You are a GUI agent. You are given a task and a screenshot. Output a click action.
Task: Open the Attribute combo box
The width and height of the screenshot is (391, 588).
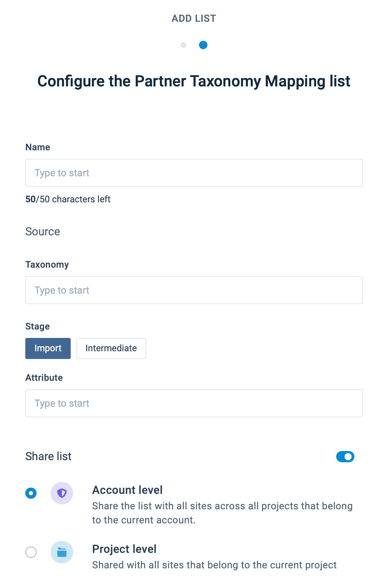[x=194, y=403]
